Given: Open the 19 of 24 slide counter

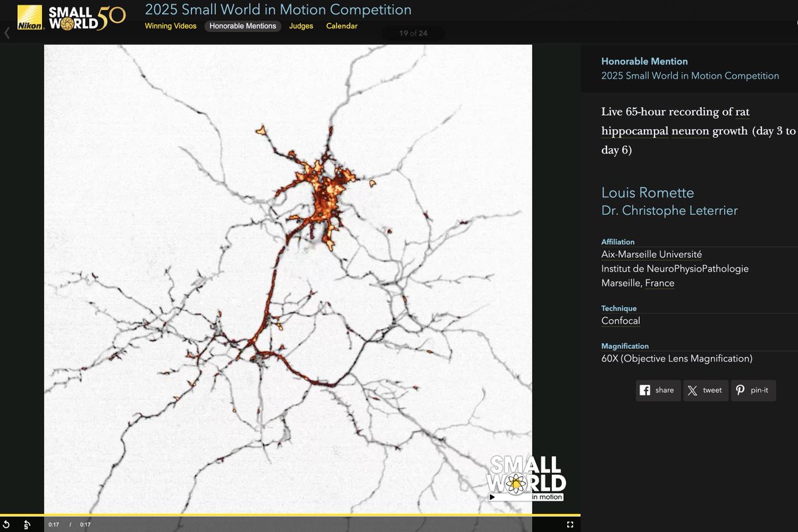Looking at the screenshot, I should pos(413,32).
